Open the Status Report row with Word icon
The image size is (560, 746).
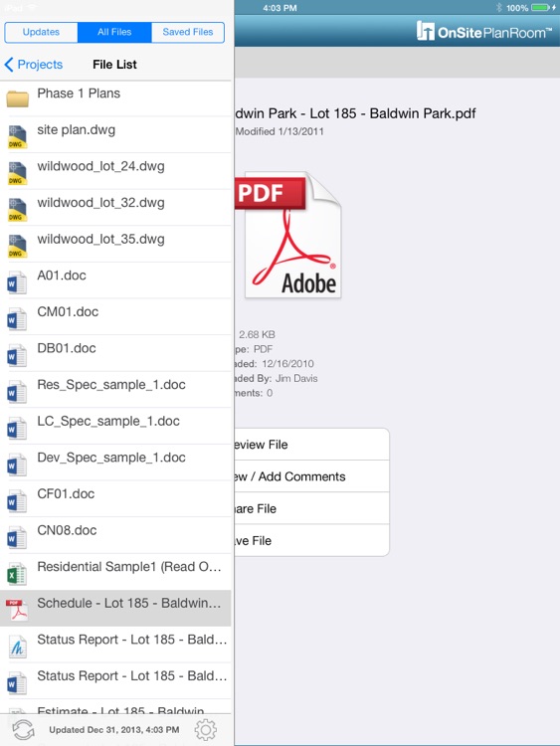115,681
